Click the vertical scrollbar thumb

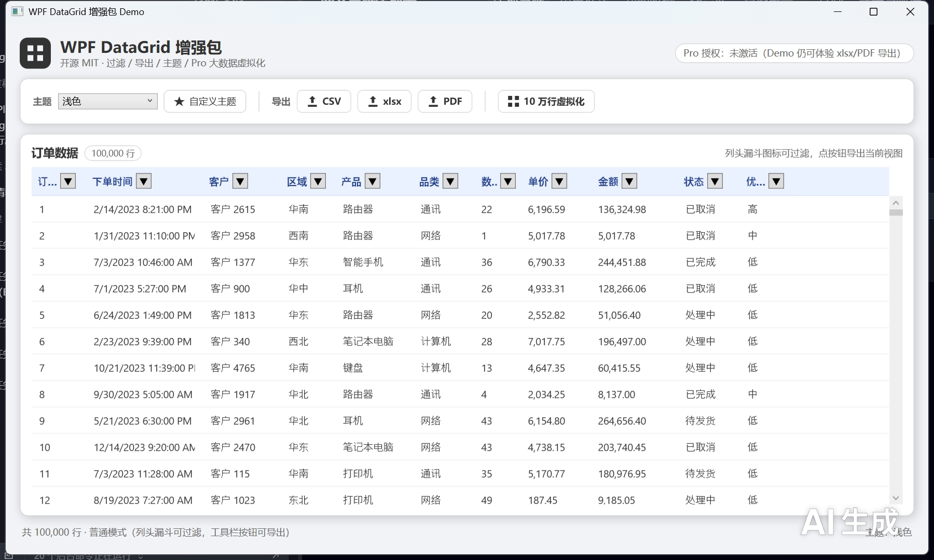(x=896, y=212)
